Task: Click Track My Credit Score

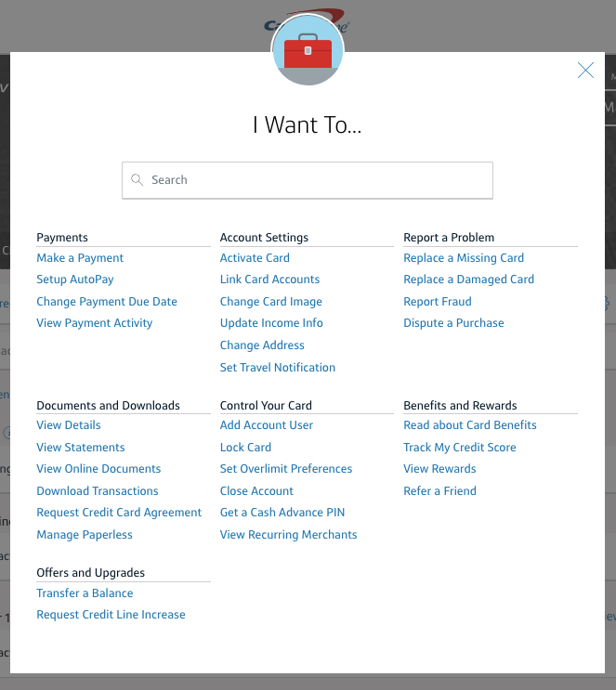Action: point(460,448)
